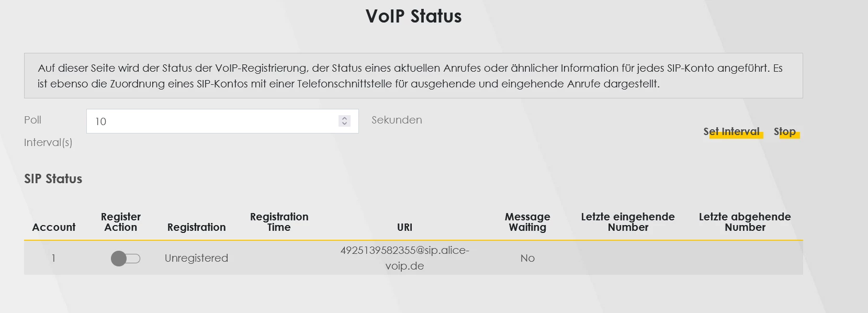Click the VoIP Status page title
The image size is (868, 313).
click(413, 16)
